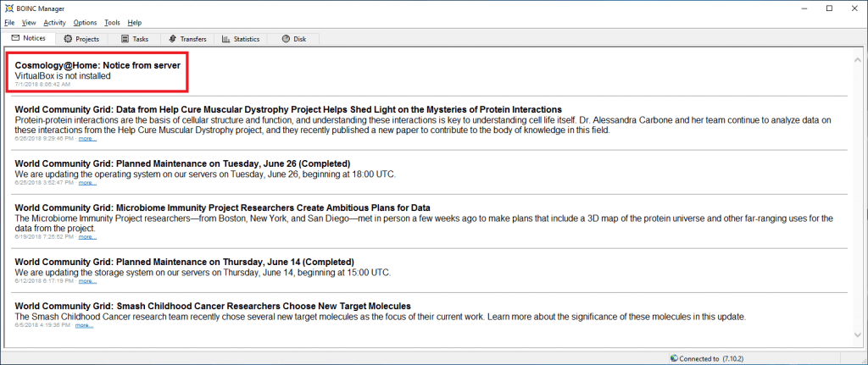Image resolution: width=868 pixels, height=365 pixels.
Task: Open the Help menu
Action: click(x=135, y=22)
